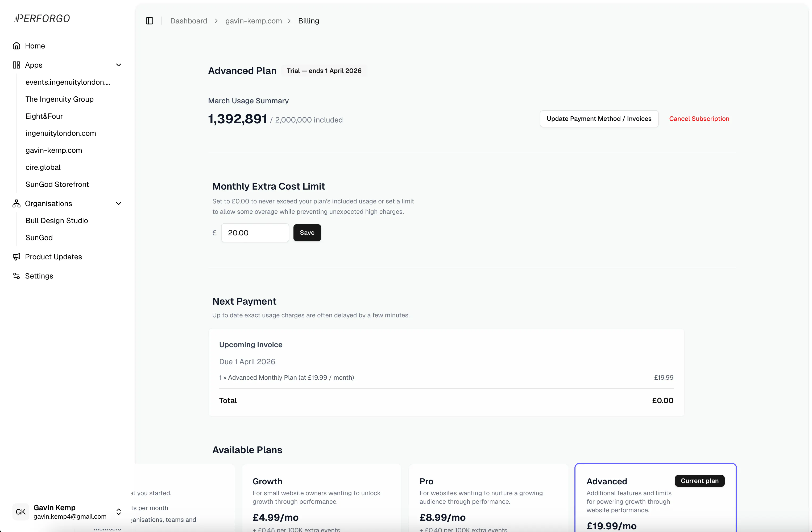Click the Perforgo logo
This screenshot has height=532, width=812.
click(x=42, y=18)
